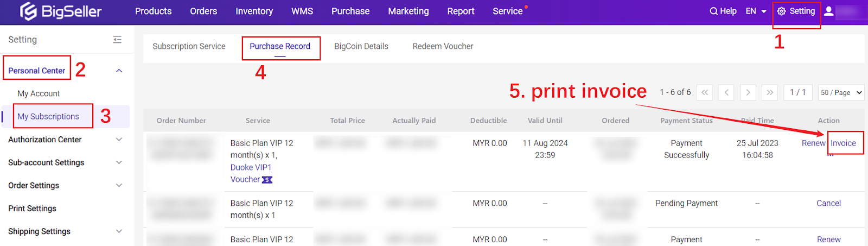Open the Service menu
Image resolution: width=868 pixels, height=246 pixels.
(508, 11)
